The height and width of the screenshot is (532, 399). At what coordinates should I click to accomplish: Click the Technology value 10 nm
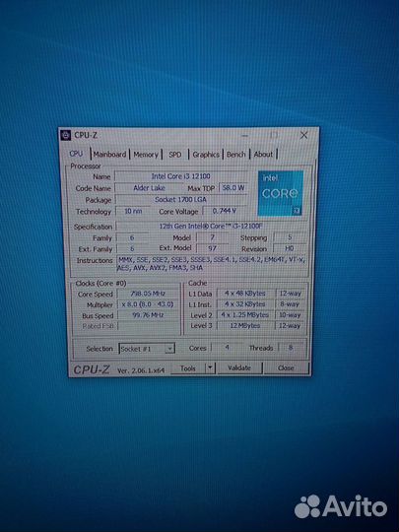[x=133, y=211]
